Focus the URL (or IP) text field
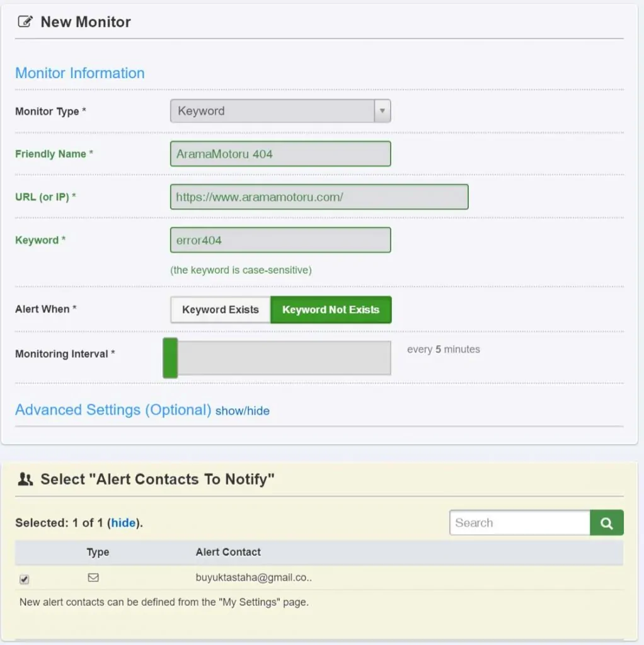644x645 pixels. pyautogui.click(x=319, y=197)
